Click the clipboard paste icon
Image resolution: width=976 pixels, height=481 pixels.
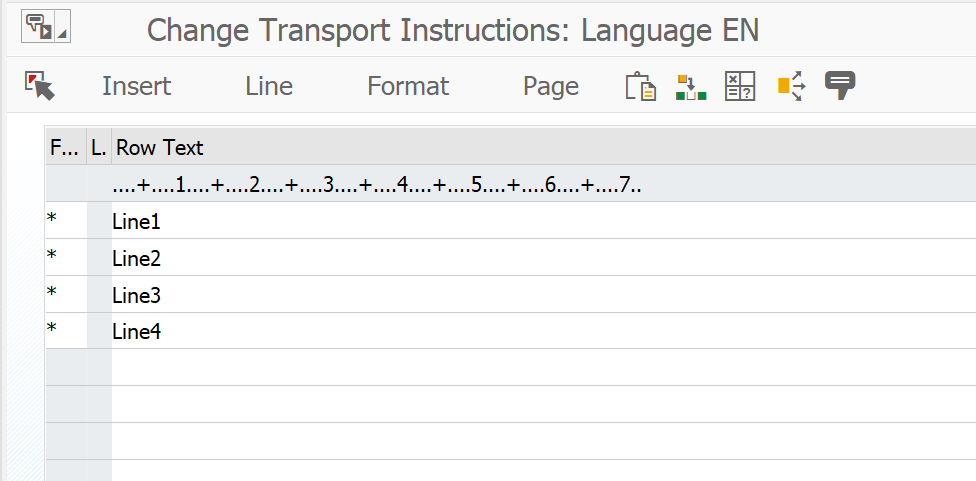(640, 86)
